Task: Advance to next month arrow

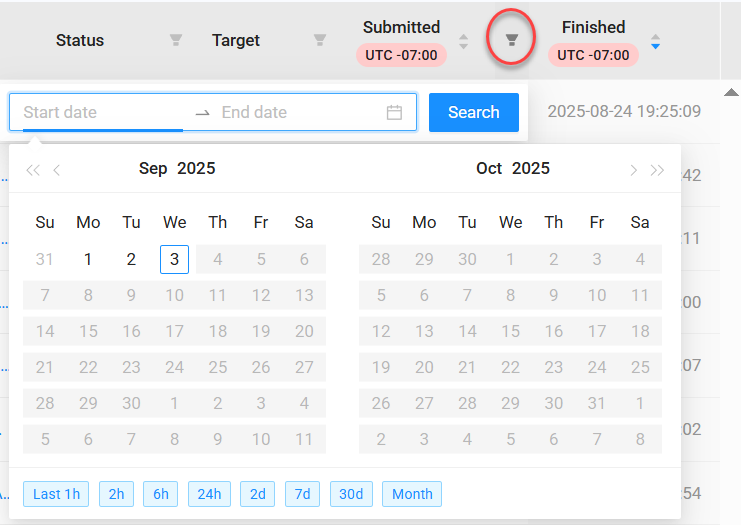Action: (x=633, y=170)
